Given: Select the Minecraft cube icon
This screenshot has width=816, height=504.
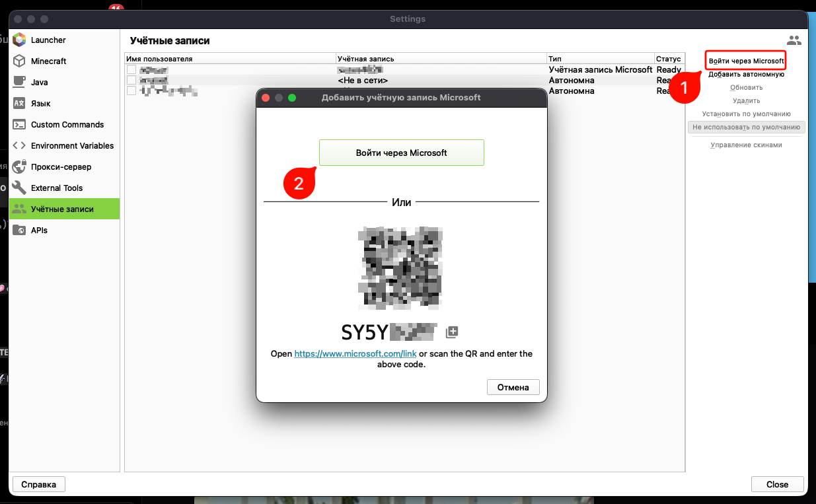Looking at the screenshot, I should tap(19, 61).
